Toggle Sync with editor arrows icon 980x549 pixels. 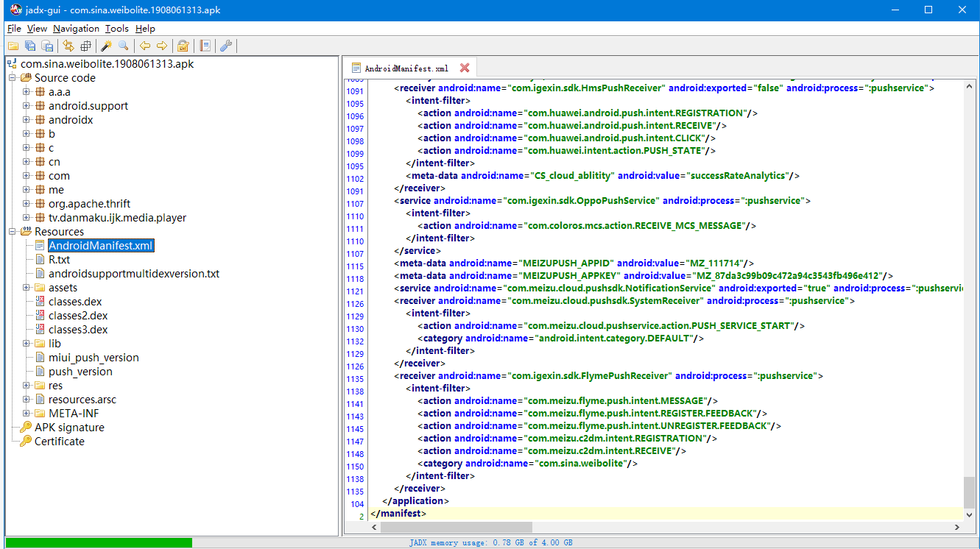pyautogui.click(x=68, y=46)
